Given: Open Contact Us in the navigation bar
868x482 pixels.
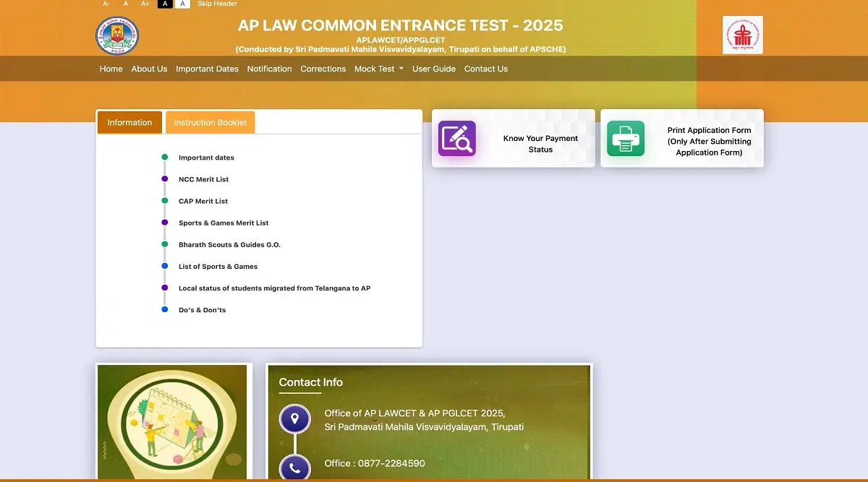Looking at the screenshot, I should point(486,69).
